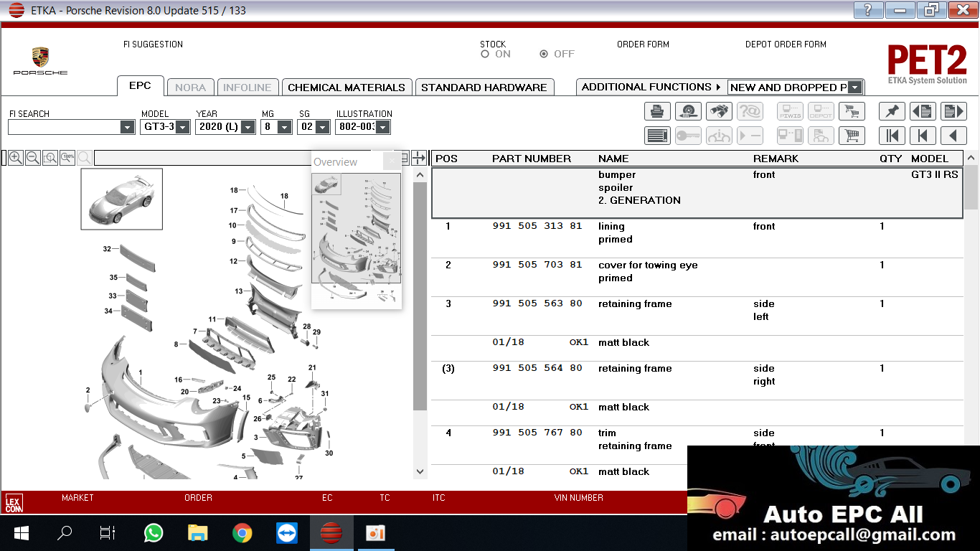Go to previous page with left document arrow
Viewport: 980px width, 551px height.
[923, 111]
